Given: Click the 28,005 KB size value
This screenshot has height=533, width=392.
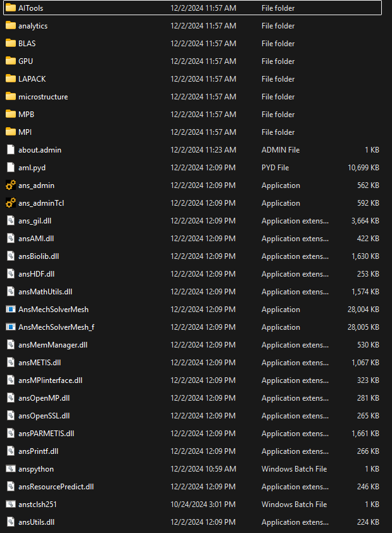Looking at the screenshot, I should [x=363, y=327].
